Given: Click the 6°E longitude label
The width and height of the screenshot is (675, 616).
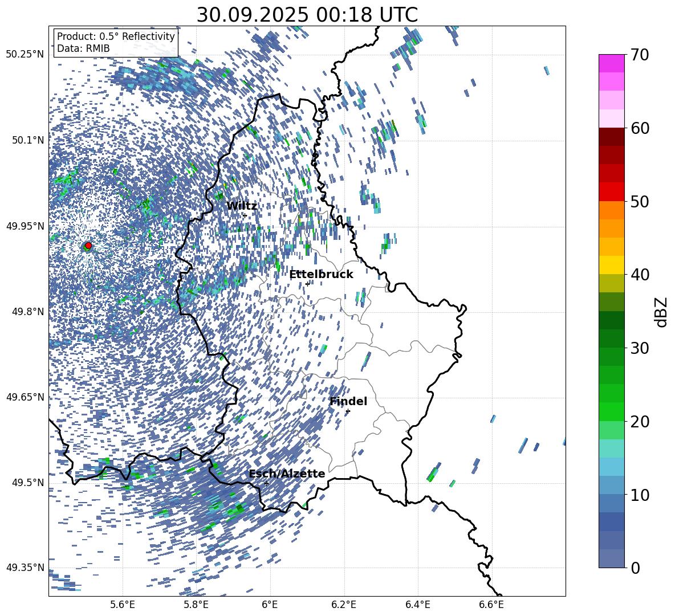Looking at the screenshot, I should click(270, 605).
